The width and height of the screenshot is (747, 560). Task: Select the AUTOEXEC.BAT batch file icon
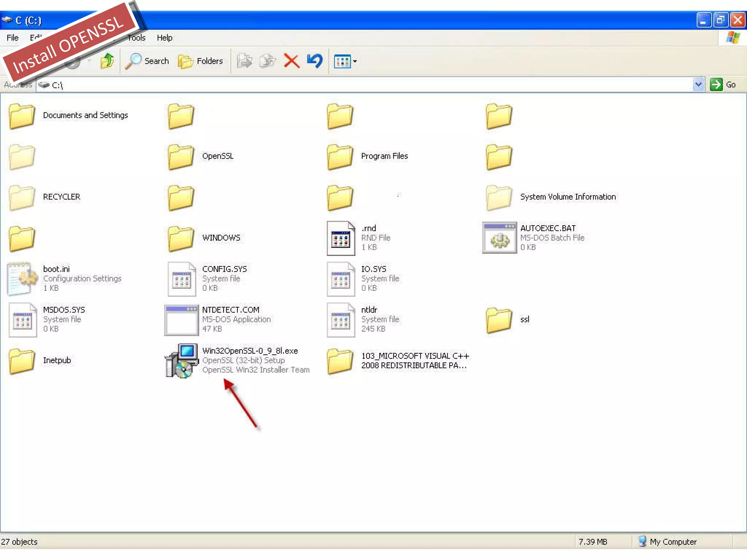tap(499, 238)
